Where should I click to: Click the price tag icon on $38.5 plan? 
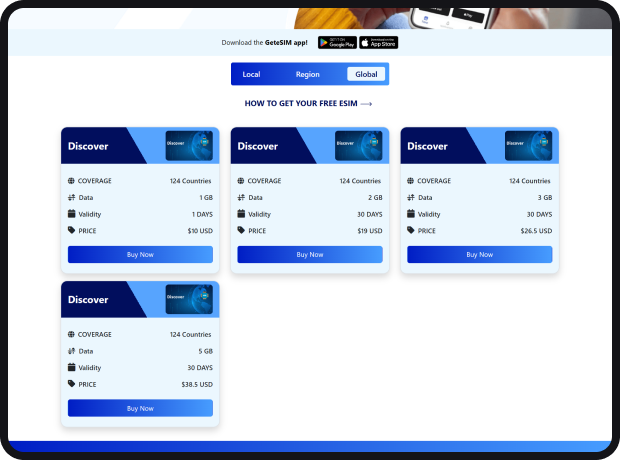(x=72, y=384)
